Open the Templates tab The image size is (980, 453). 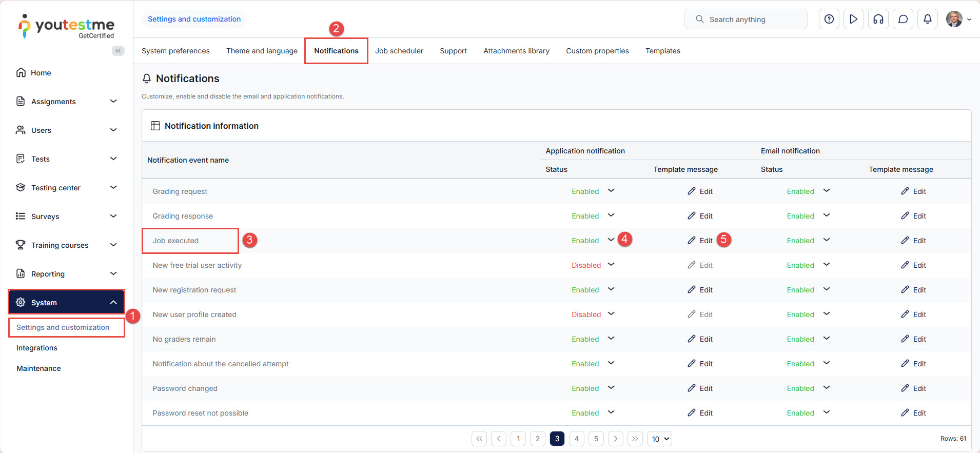coord(662,51)
